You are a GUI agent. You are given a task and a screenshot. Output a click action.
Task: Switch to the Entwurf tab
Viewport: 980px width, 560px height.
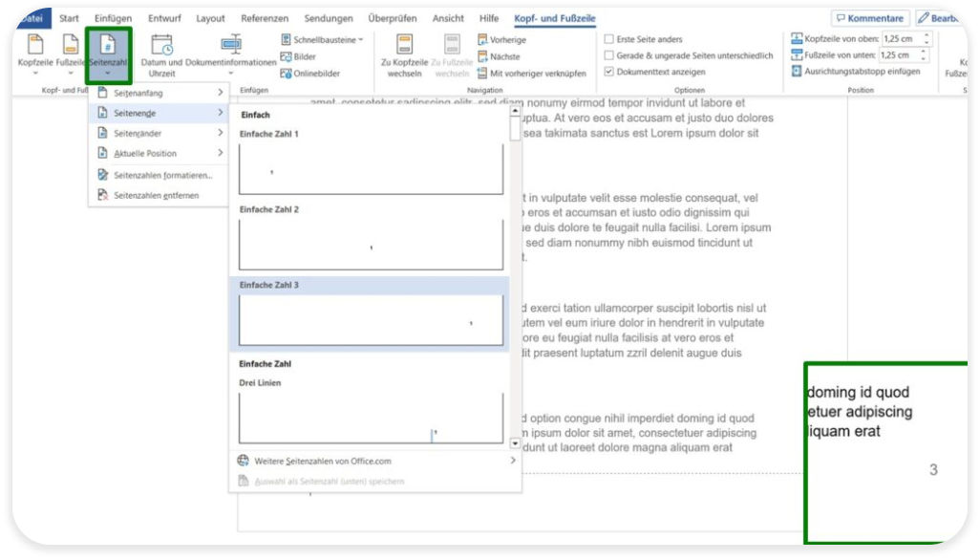(164, 18)
